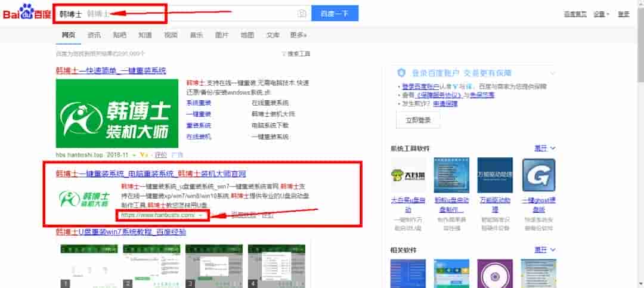Screen dimensions: 644x288
Task: Open 搜索工具 filter options
Action: 296,54
